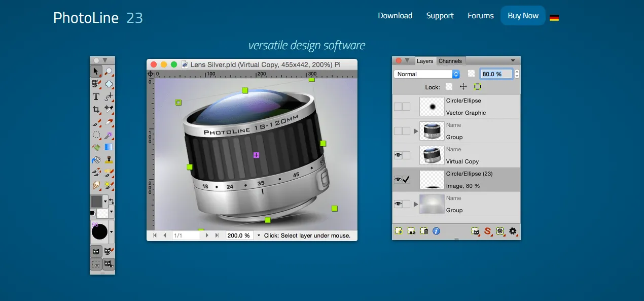Click the black round brush preview
This screenshot has height=301, width=644.
[x=99, y=232]
